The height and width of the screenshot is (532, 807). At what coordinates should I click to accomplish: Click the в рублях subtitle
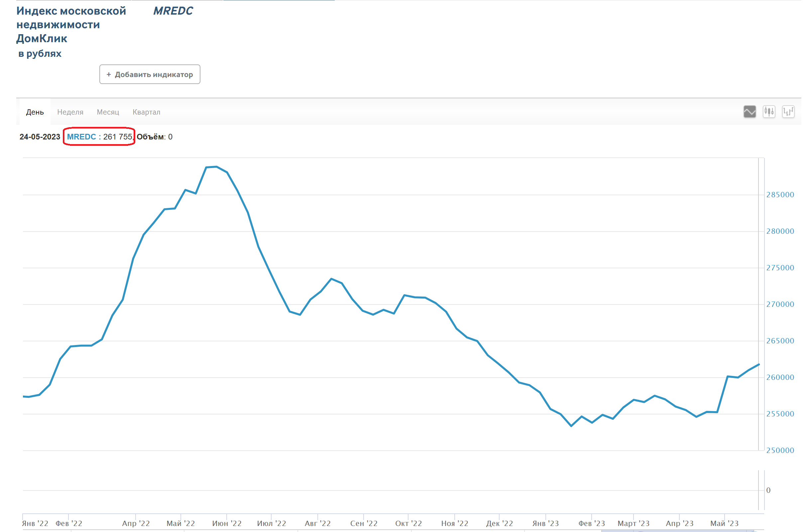point(40,54)
